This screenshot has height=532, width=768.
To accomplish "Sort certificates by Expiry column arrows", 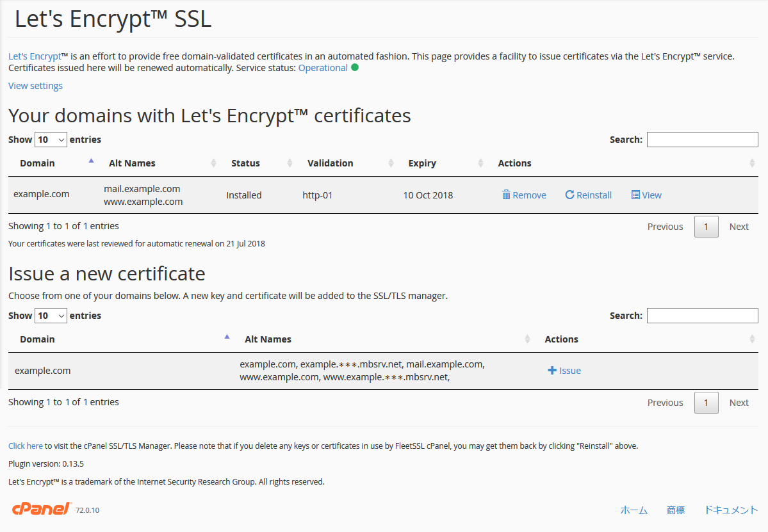I will [x=480, y=163].
